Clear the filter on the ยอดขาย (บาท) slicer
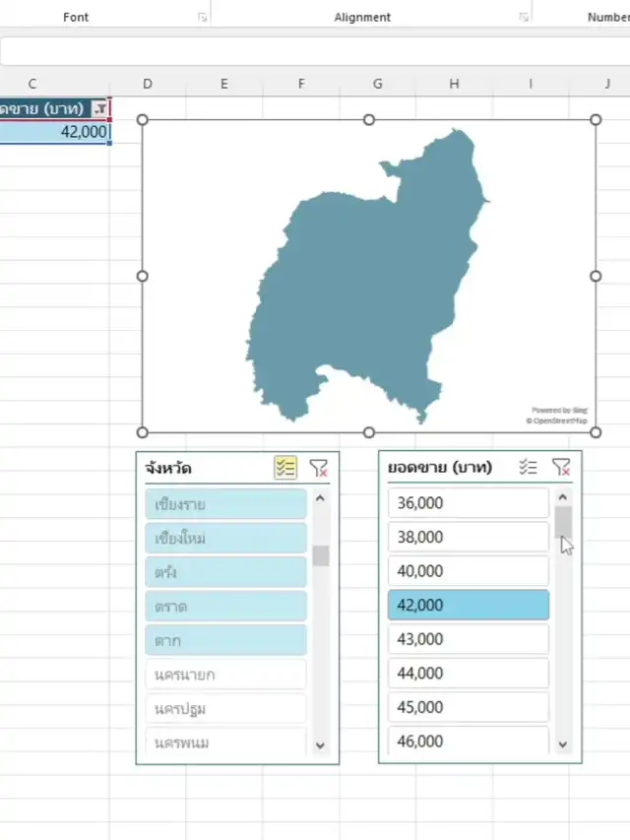The height and width of the screenshot is (840, 630). [561, 468]
